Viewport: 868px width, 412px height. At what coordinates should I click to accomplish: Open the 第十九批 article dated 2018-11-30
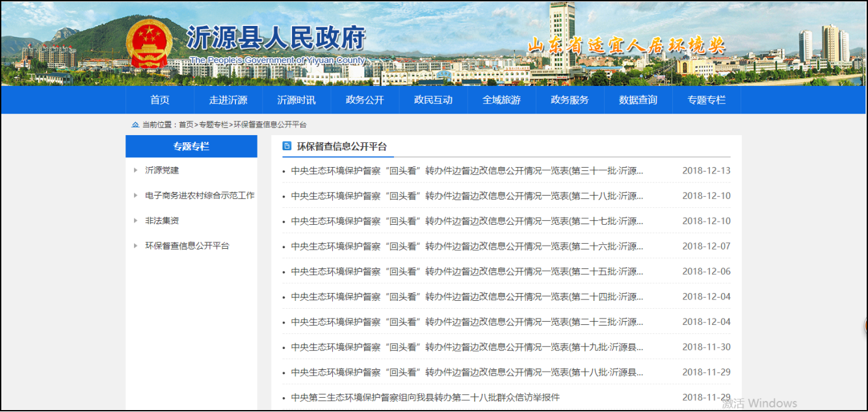[467, 348]
